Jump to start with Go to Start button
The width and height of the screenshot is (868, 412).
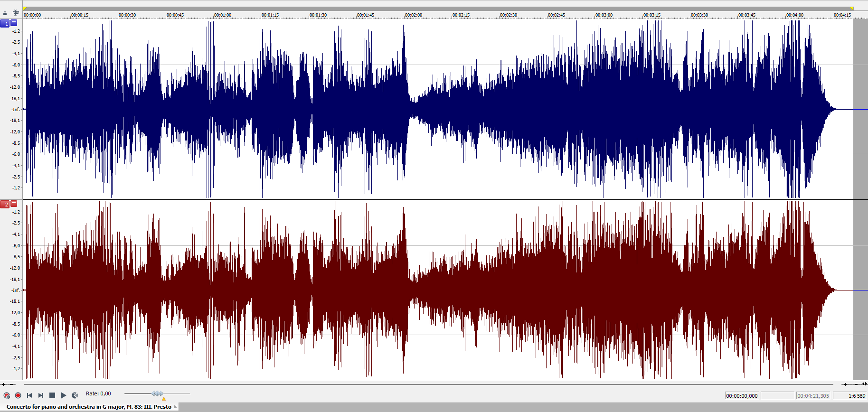point(29,395)
